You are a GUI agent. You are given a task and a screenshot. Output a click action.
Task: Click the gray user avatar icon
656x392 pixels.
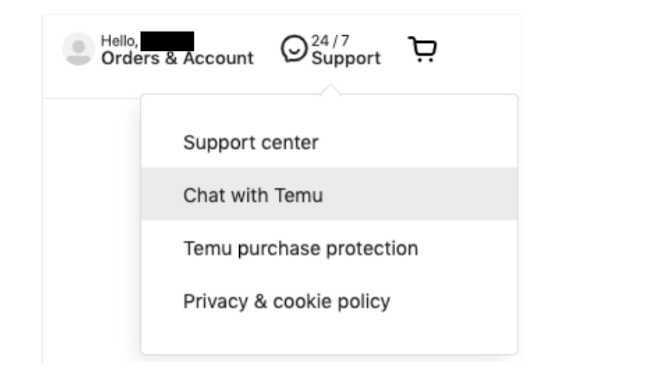tap(79, 49)
